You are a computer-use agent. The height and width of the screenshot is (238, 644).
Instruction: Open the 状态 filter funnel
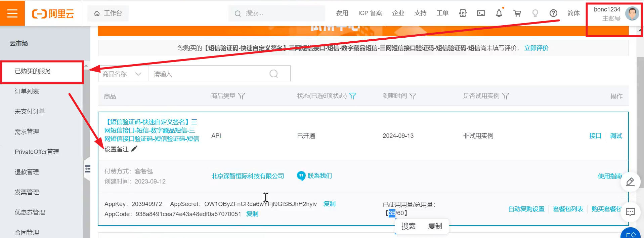[353, 96]
